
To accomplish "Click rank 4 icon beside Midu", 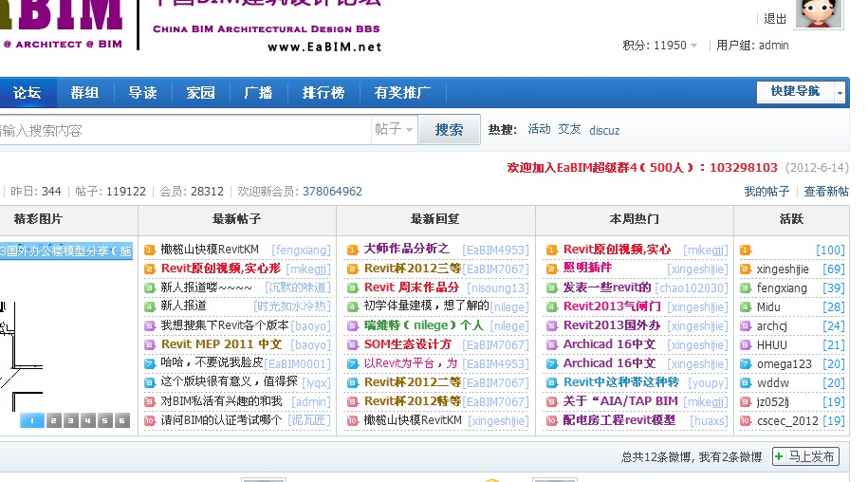I will click(x=746, y=307).
